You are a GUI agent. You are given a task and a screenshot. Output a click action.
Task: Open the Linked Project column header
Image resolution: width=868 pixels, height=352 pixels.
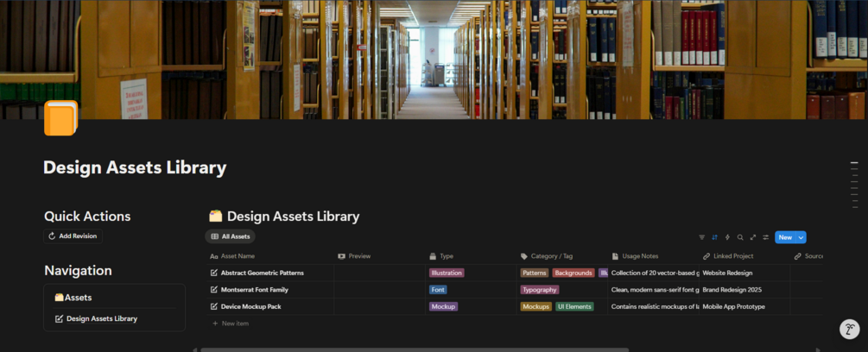728,256
